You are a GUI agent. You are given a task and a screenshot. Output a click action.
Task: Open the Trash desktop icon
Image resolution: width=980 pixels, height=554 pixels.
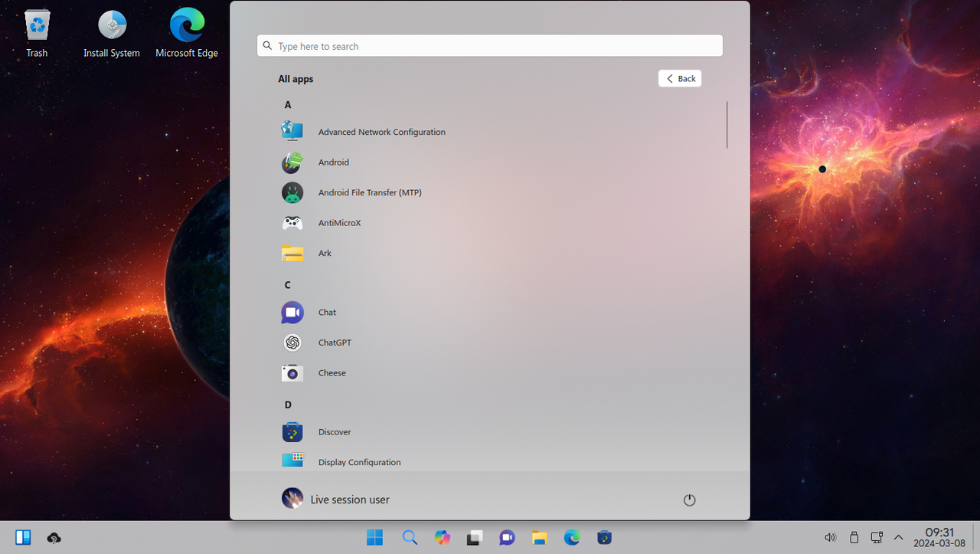click(x=37, y=34)
